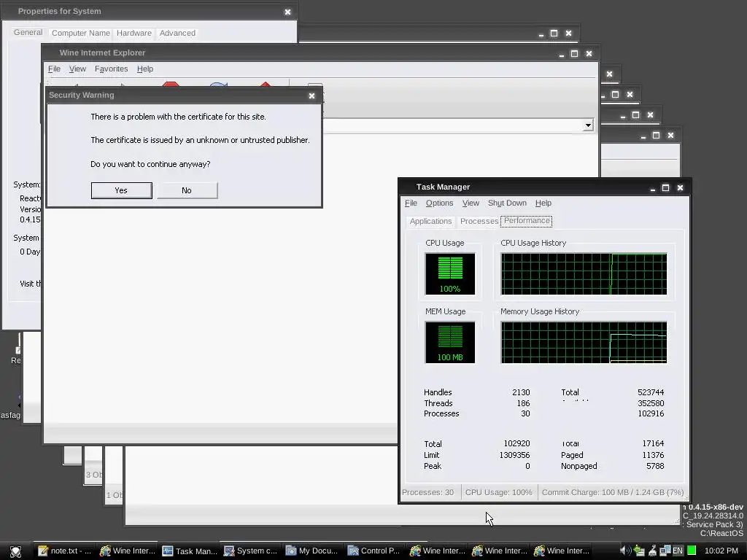Click the Threads value 186

pyautogui.click(x=523, y=403)
